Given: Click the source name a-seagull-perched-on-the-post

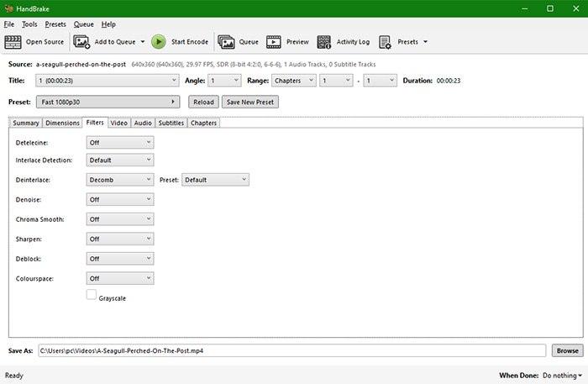Looking at the screenshot, I should pyautogui.click(x=81, y=65).
